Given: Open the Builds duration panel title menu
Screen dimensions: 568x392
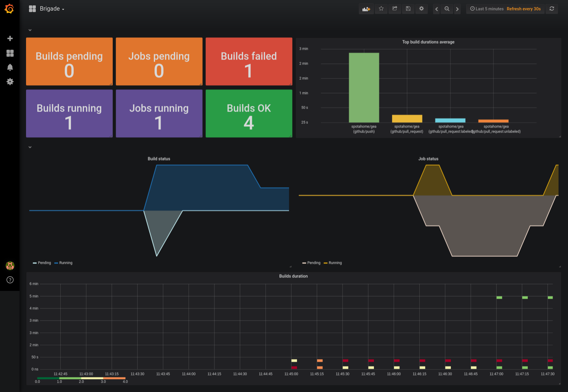Looking at the screenshot, I should (293, 276).
